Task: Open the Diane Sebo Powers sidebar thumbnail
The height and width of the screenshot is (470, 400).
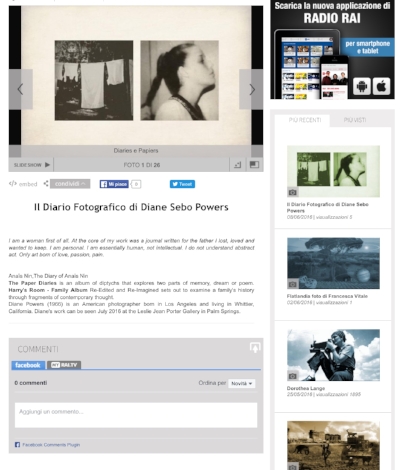Action: click(x=333, y=171)
